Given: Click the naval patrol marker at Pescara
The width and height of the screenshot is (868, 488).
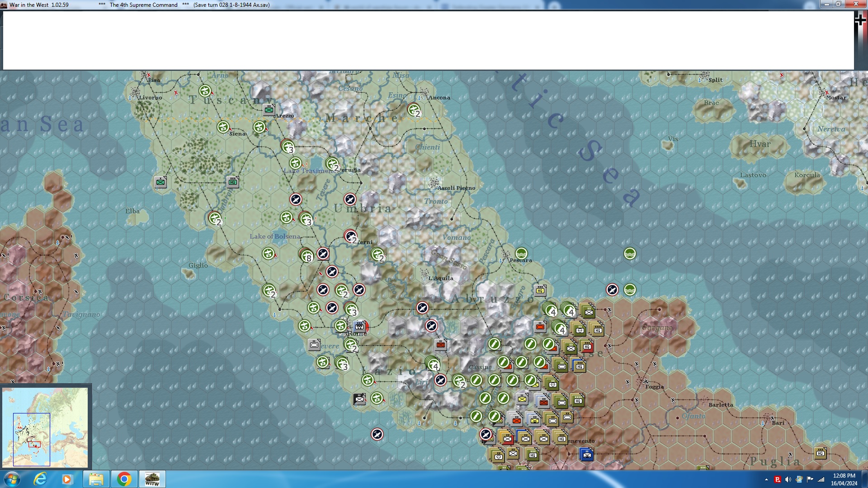Looking at the screenshot, I should [x=521, y=253].
